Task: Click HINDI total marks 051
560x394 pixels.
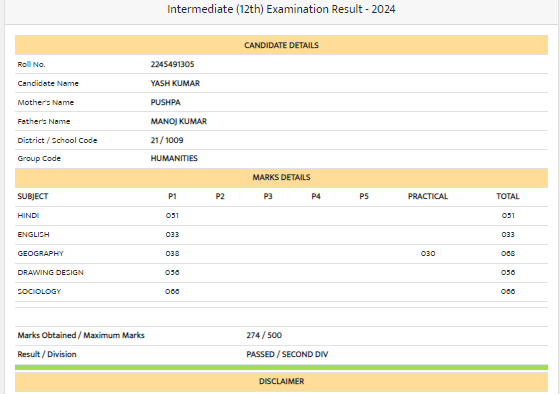Action: click(508, 215)
